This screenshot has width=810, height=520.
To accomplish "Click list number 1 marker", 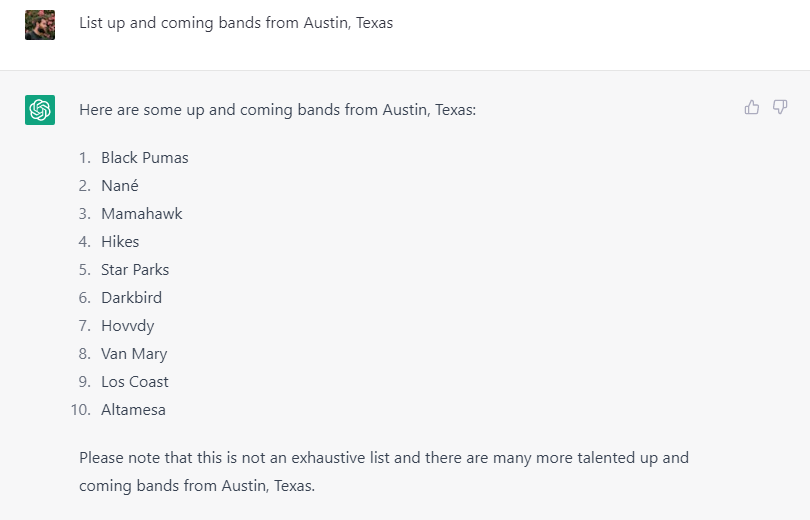I will point(85,157).
